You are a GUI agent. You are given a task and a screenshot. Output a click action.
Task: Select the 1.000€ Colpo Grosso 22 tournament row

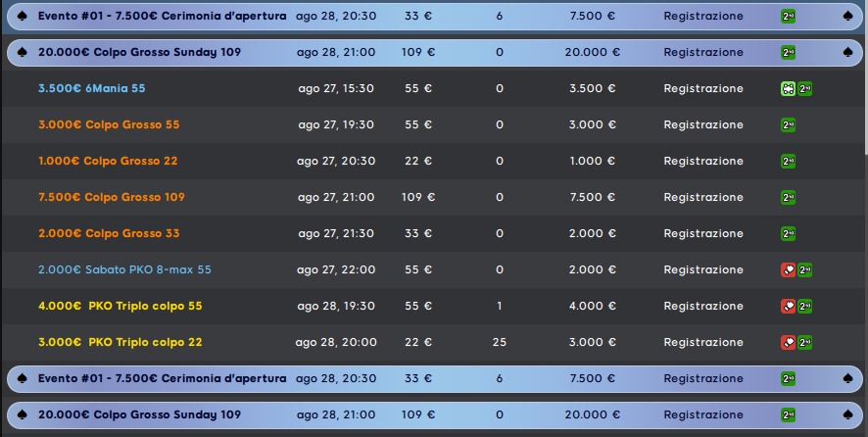433,161
